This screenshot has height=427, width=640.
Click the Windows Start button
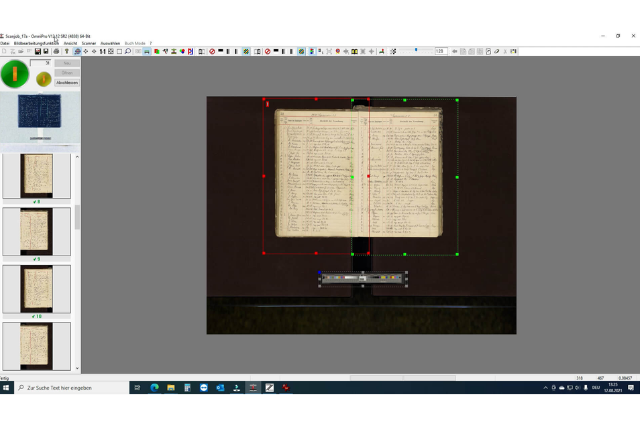click(7, 387)
